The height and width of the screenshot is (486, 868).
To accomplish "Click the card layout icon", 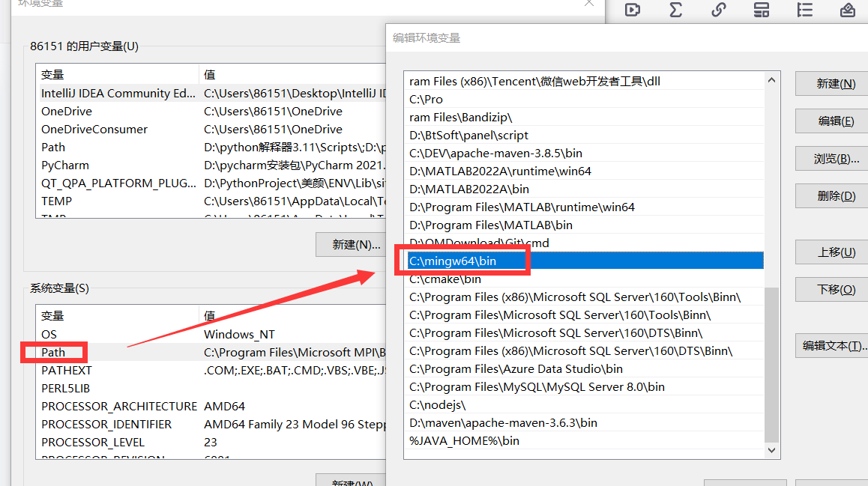I will 761,10.
